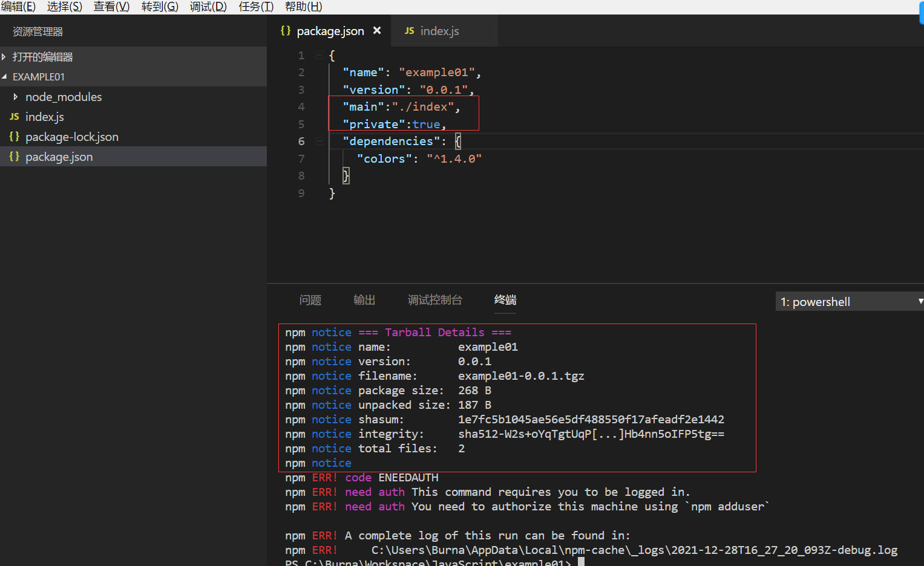Click the ENEEDAUTH error code in terminal
This screenshot has height=566, width=924.
408,478
